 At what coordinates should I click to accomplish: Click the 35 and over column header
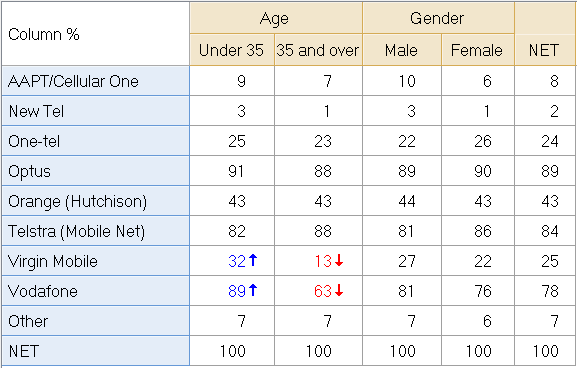(318, 50)
